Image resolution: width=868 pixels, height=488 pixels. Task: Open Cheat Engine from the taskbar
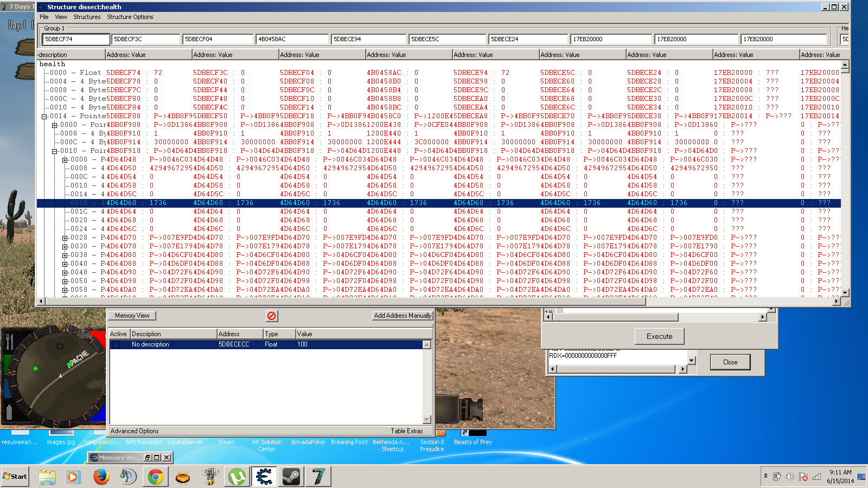tap(264, 477)
